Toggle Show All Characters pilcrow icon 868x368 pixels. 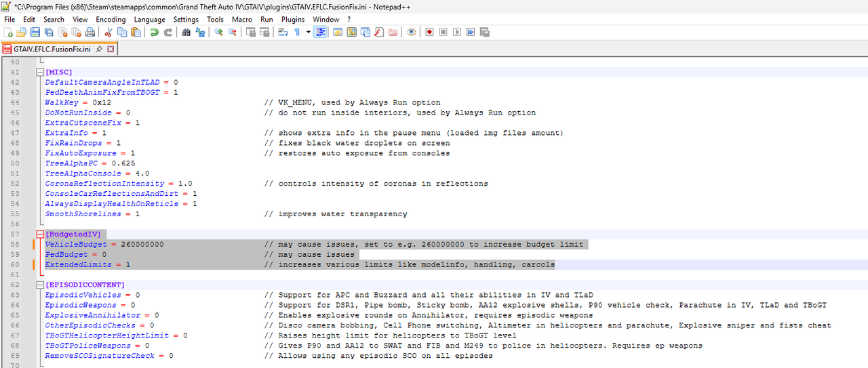click(x=297, y=32)
